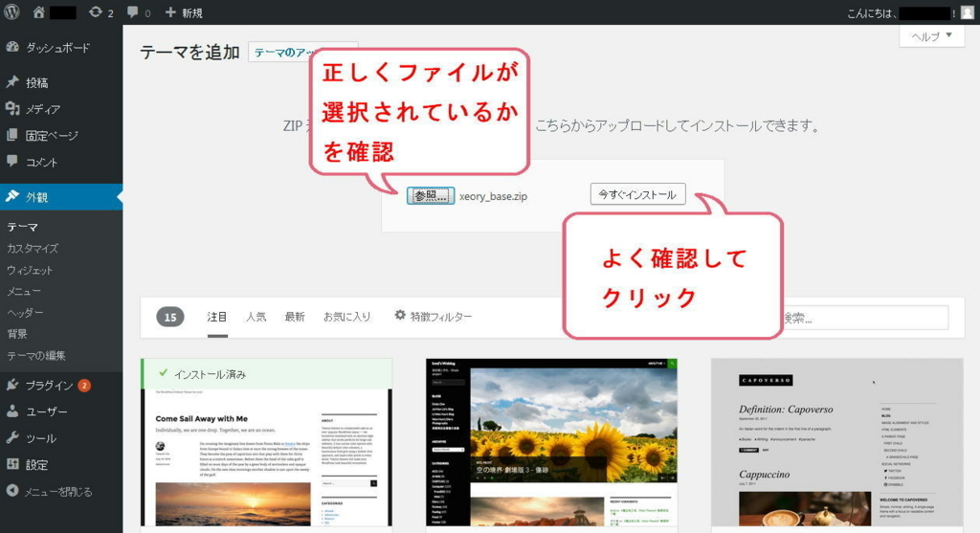Switch to the 人気 tab
The width and height of the screenshot is (980, 533).
coord(256,317)
